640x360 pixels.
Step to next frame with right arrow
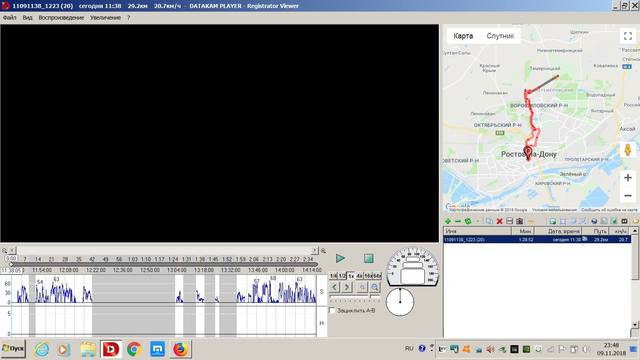[x=347, y=287]
